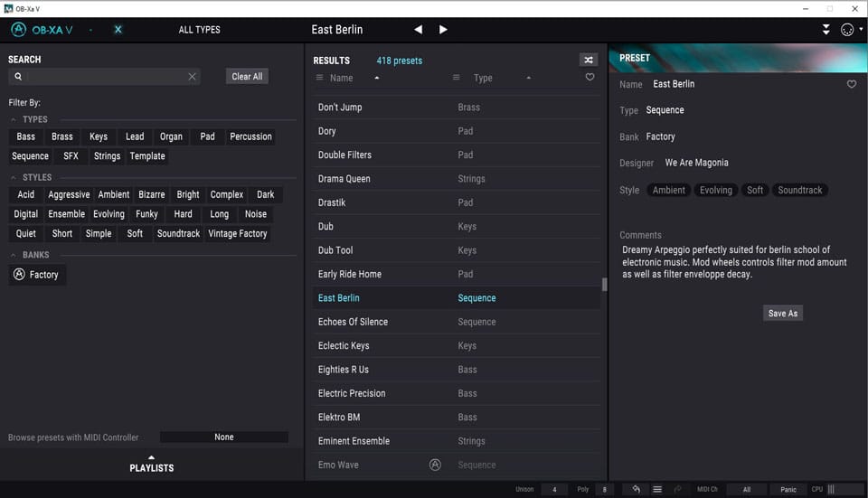Click the Arturia logo in the header
The height and width of the screenshot is (498, 868).
click(18, 29)
